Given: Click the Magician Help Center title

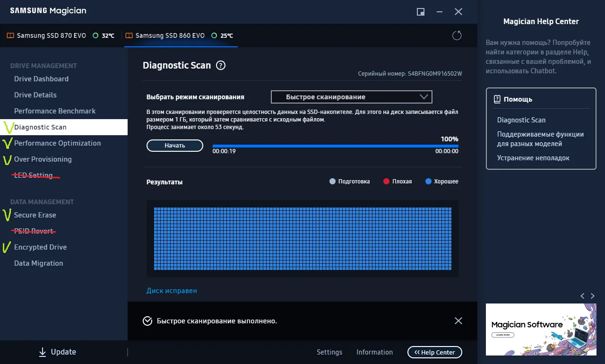Looking at the screenshot, I should click(x=541, y=21).
